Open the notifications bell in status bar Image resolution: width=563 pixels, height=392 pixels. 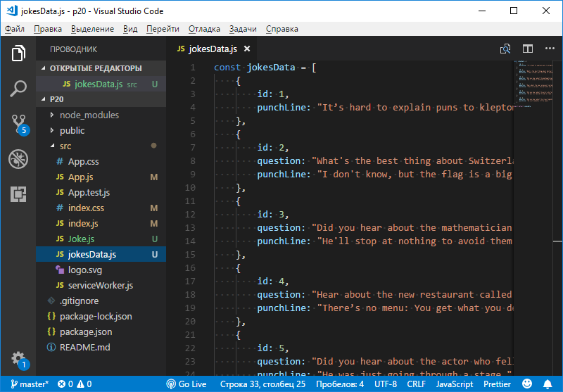click(548, 384)
